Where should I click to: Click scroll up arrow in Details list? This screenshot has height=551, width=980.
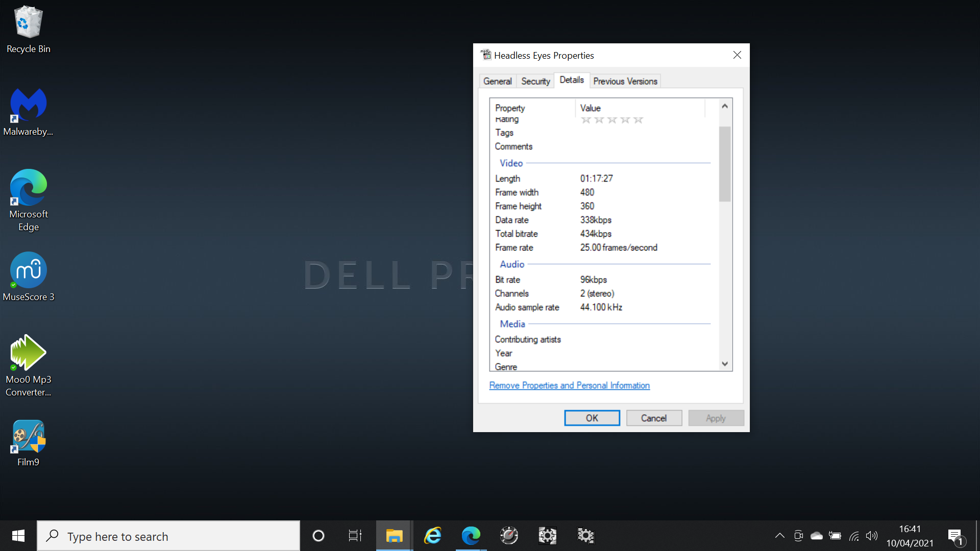tap(725, 107)
